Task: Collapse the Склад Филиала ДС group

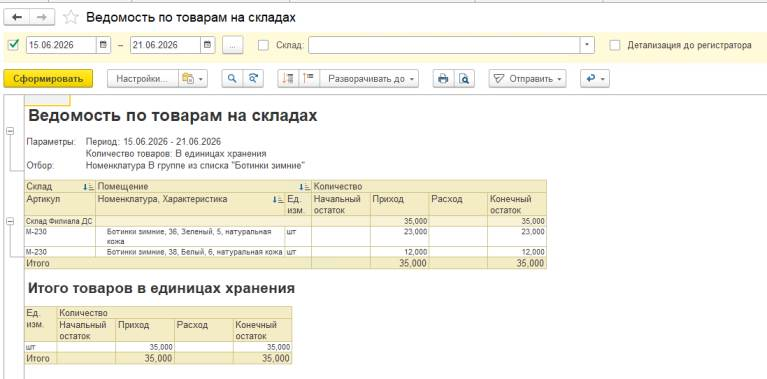Action: [10, 222]
